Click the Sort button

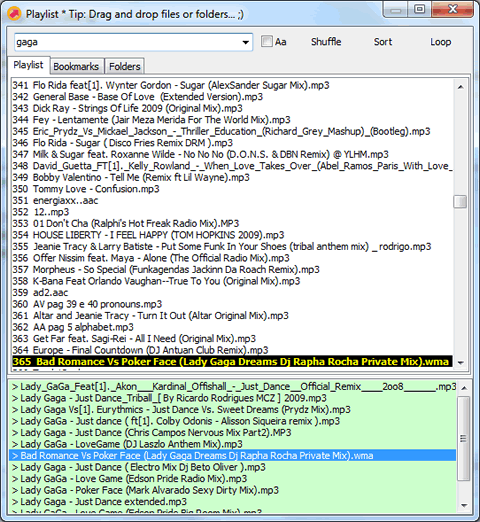383,42
